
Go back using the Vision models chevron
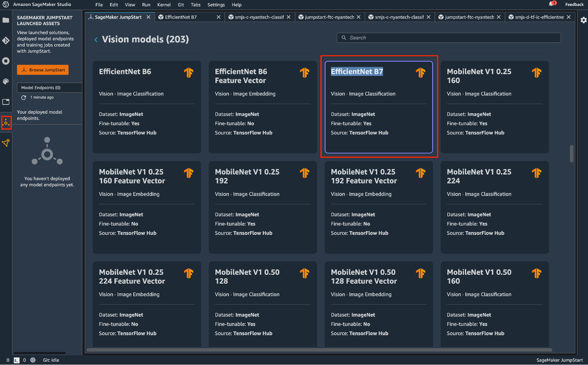(x=96, y=40)
